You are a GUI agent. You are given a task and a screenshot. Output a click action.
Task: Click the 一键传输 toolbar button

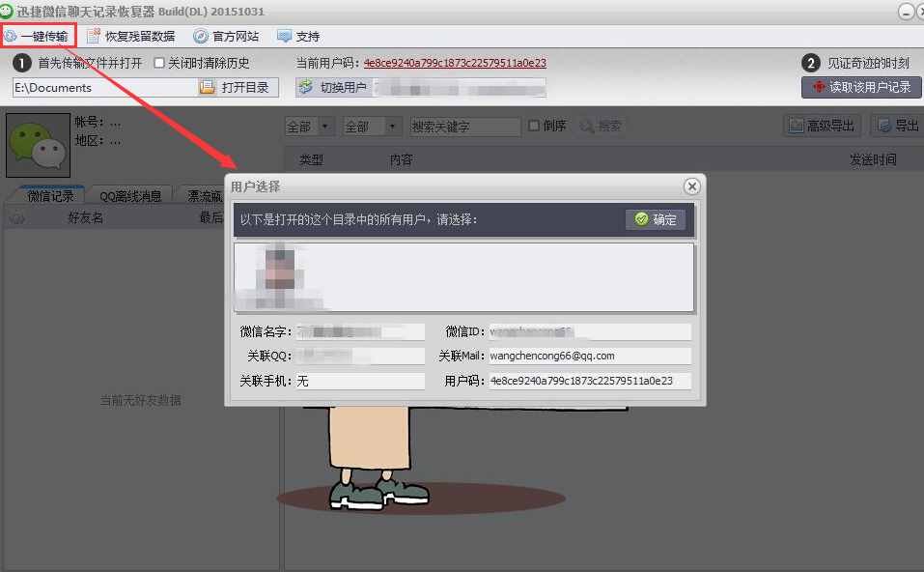[x=39, y=37]
